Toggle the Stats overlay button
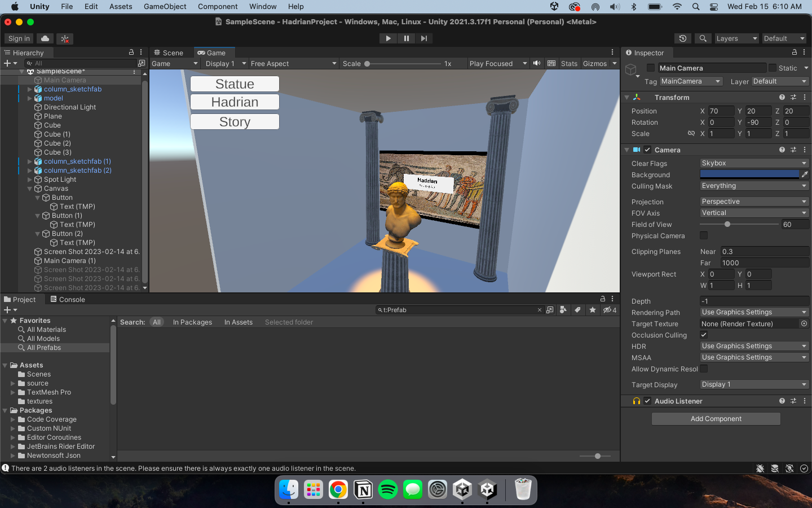812x508 pixels. pyautogui.click(x=569, y=63)
